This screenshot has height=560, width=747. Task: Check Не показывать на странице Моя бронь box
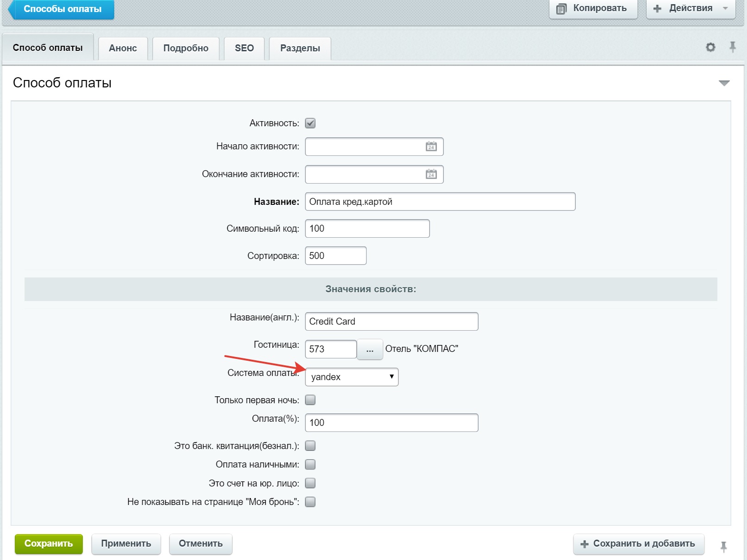310,502
